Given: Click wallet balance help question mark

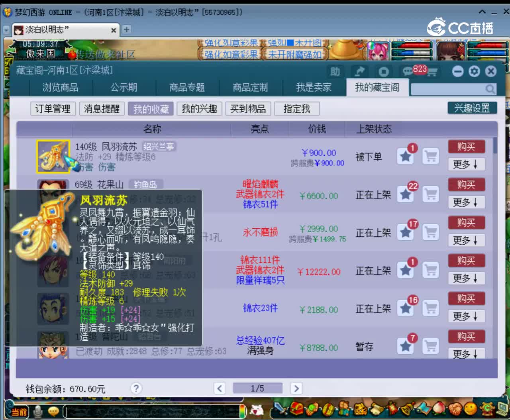Looking at the screenshot, I should click(136, 388).
